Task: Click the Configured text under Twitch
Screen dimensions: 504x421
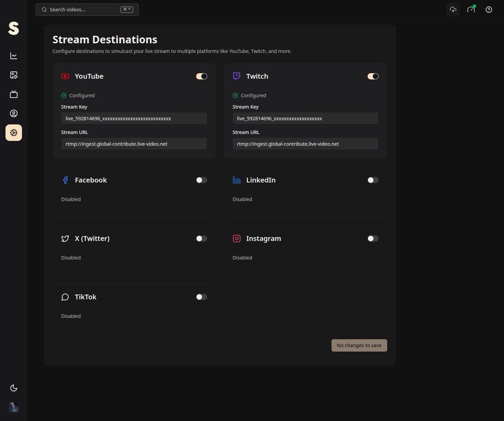Action: 253,95
